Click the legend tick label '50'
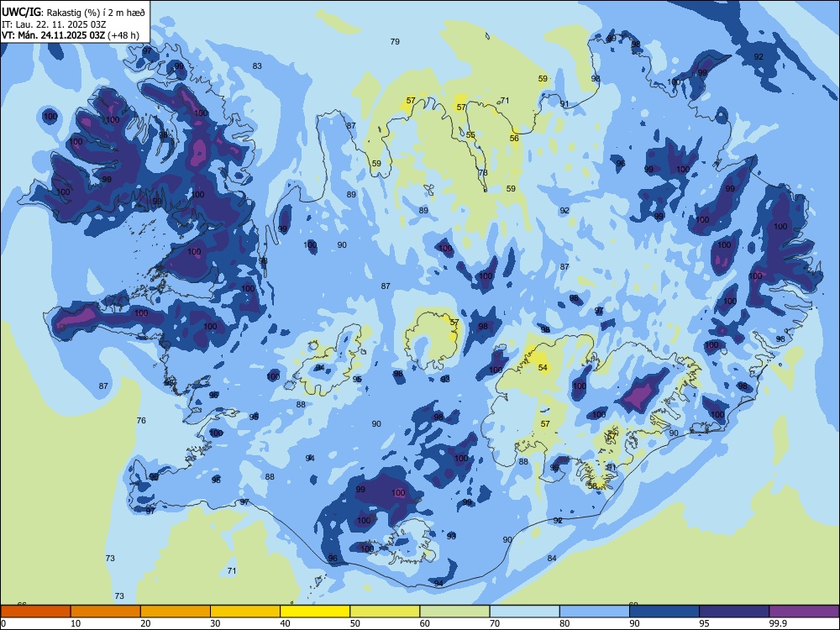840x630 pixels. tap(355, 623)
